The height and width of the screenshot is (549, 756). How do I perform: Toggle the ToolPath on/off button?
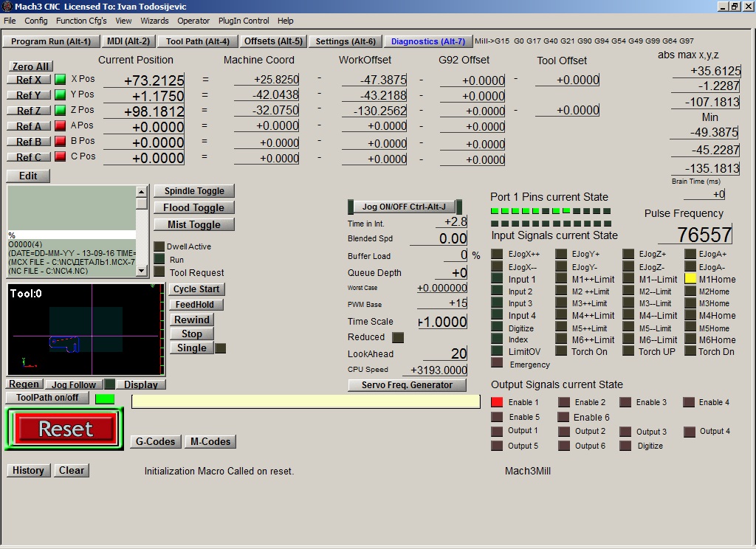click(x=47, y=398)
